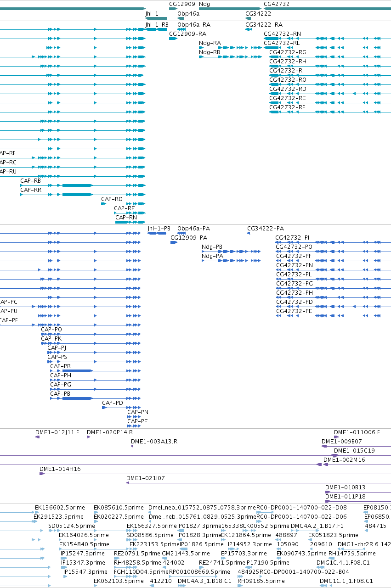Select the CG34222-RA transcript label

[x=264, y=24]
